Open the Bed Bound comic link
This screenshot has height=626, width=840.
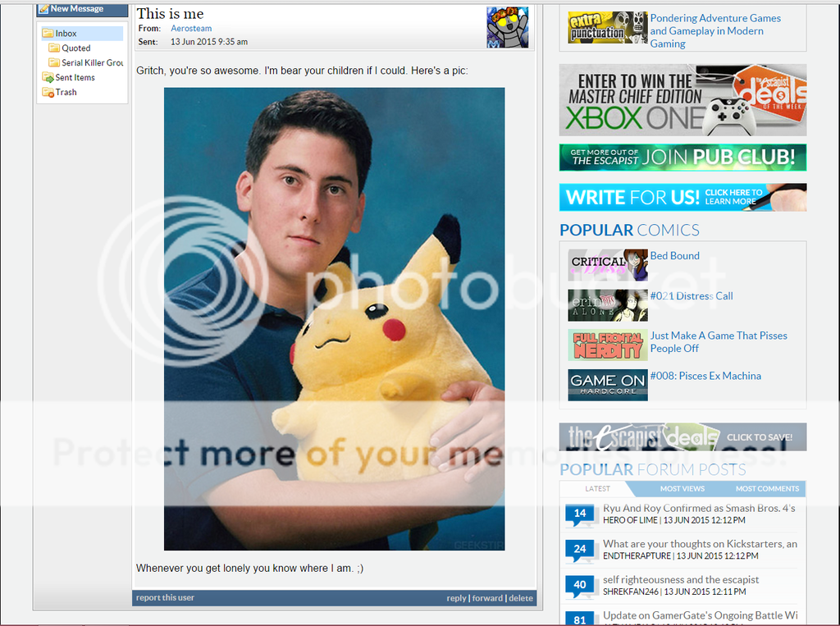(x=674, y=256)
